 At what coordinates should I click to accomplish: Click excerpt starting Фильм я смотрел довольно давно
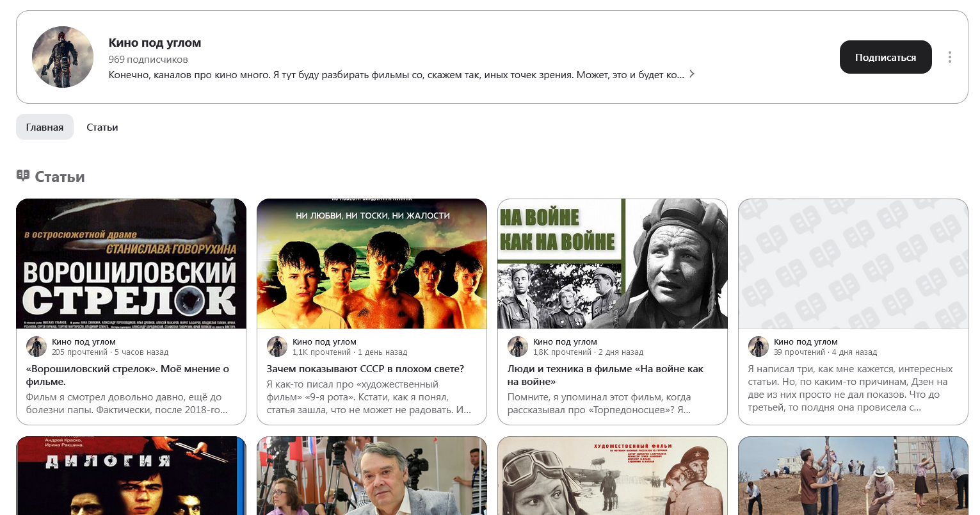[127, 404]
